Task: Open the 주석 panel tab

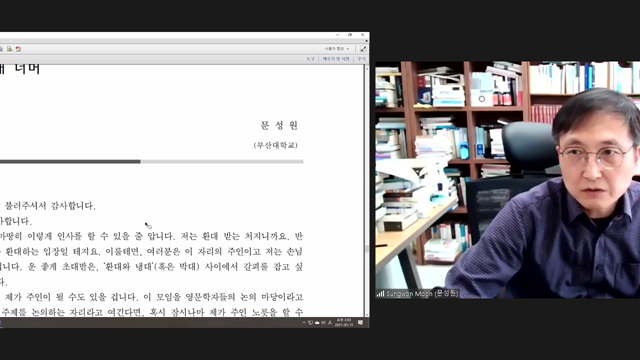Action: 361,59
